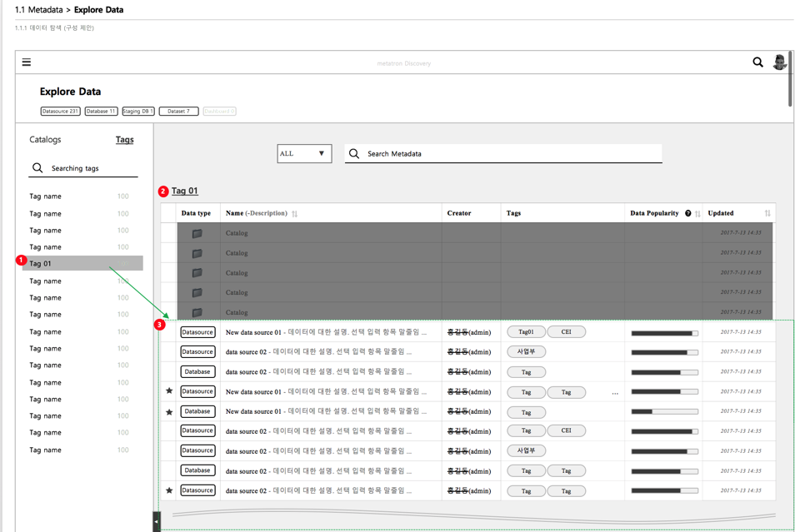Open the hamburger menu

(x=27, y=62)
